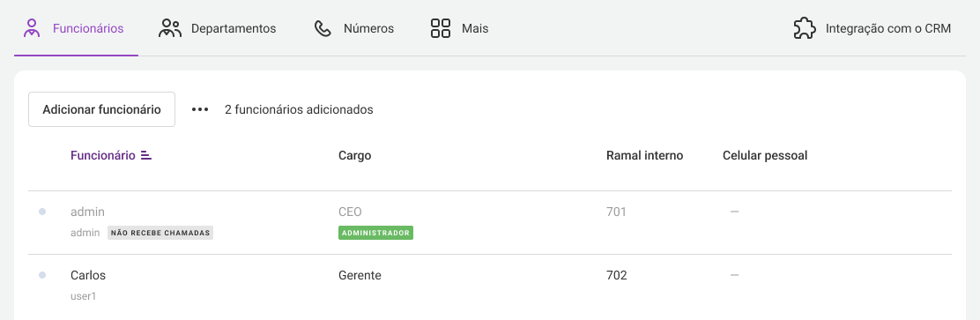The width and height of the screenshot is (980, 320).
Task: Open the Carlos employee row
Action: pos(490,286)
